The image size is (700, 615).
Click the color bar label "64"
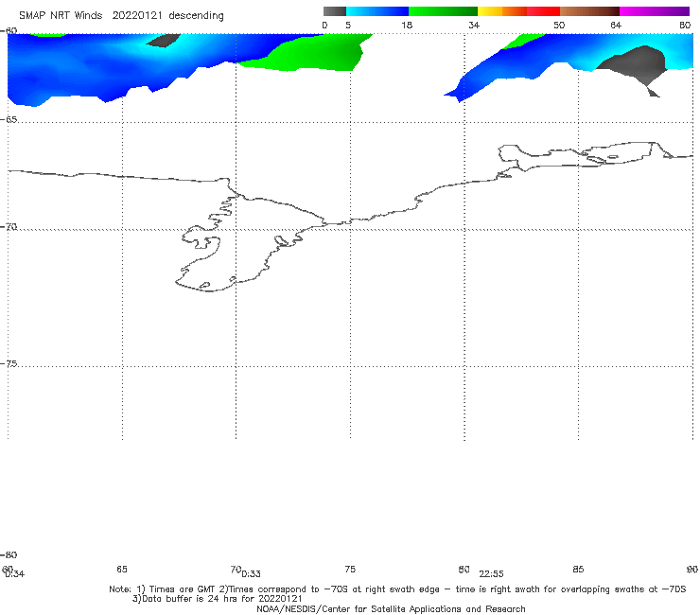coord(616,26)
